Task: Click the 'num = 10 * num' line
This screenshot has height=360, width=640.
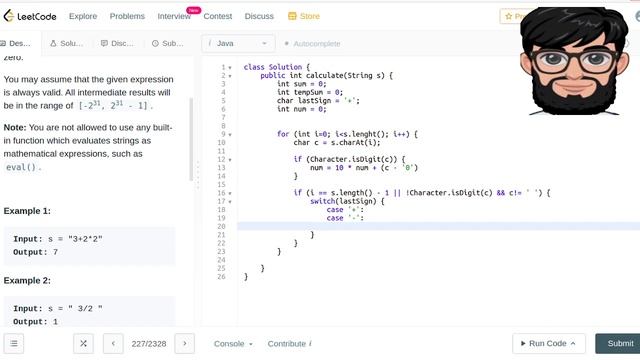Action: click(x=364, y=168)
